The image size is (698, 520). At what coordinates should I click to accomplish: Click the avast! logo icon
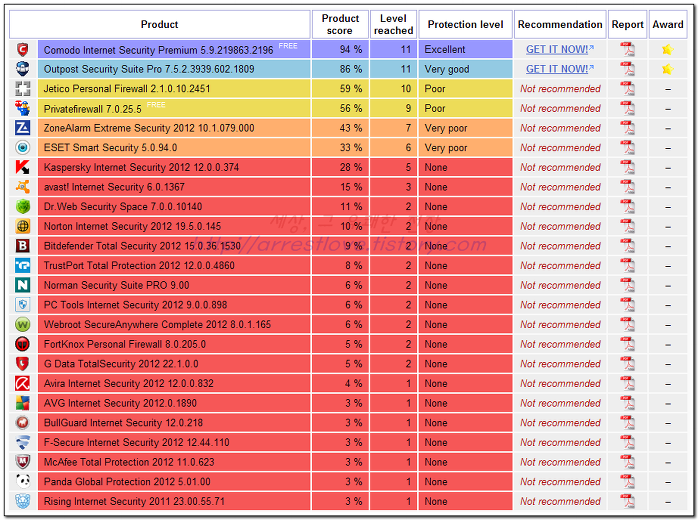(x=23, y=187)
